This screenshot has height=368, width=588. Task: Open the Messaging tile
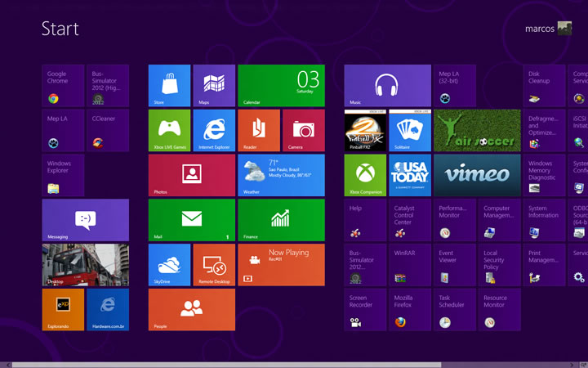(x=86, y=220)
